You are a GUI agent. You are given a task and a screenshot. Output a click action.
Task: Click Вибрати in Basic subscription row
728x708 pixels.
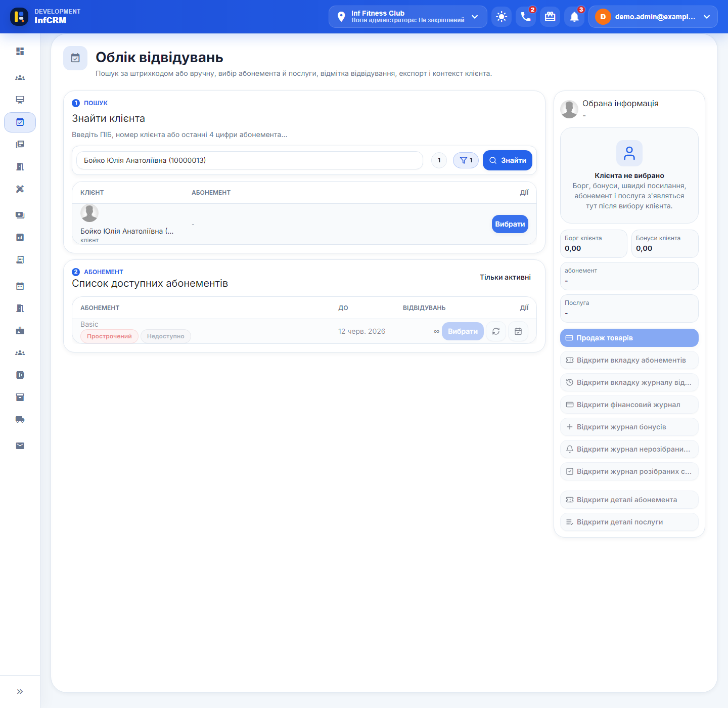pos(463,331)
